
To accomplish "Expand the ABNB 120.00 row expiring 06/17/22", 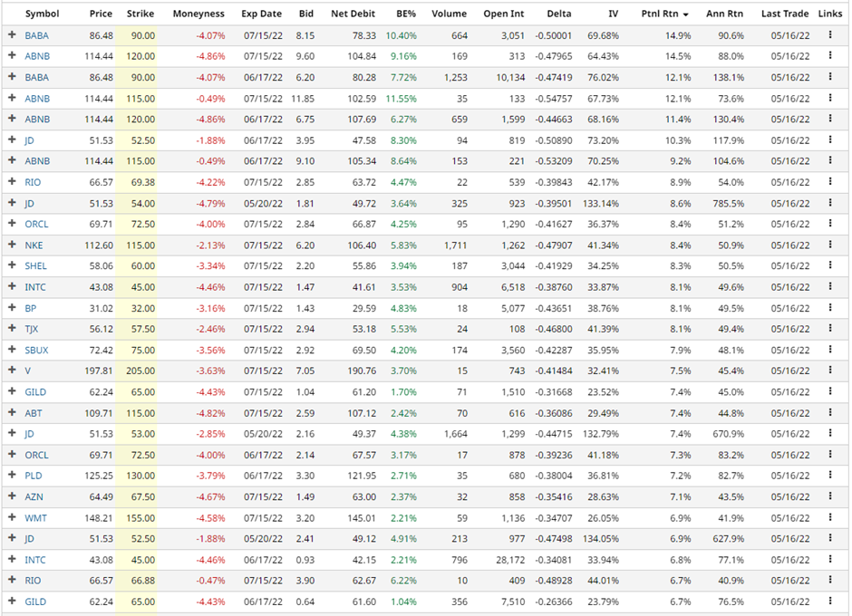I will (x=12, y=119).
